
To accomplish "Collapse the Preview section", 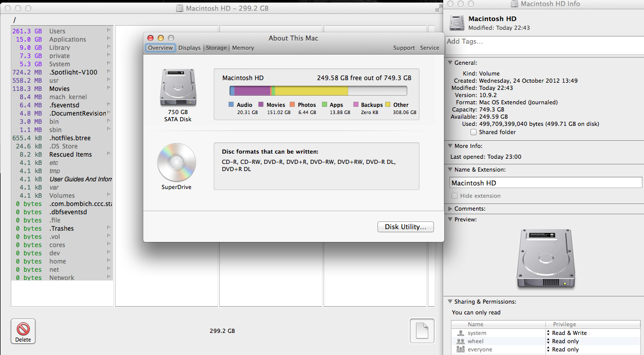I will 450,219.
